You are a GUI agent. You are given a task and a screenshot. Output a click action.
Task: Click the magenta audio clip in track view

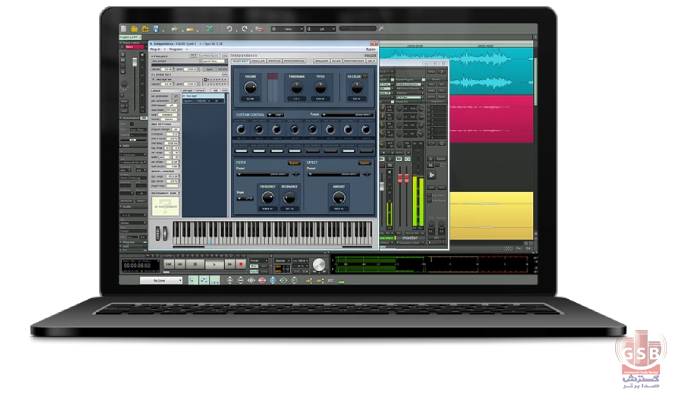[x=491, y=120]
